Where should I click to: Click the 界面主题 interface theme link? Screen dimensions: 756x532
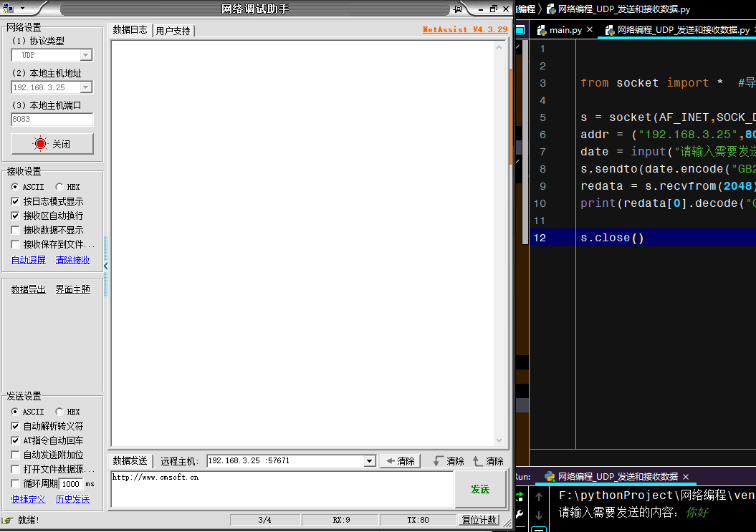tap(73, 289)
